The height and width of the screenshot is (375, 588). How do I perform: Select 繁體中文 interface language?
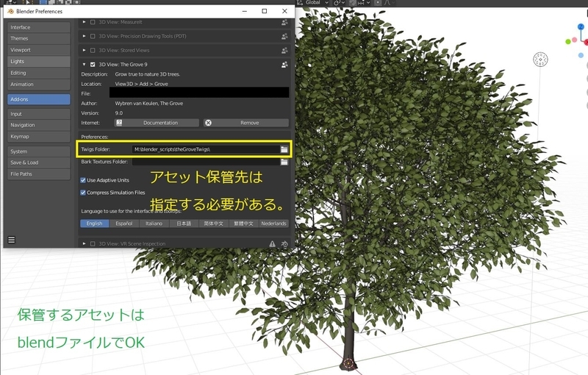pyautogui.click(x=244, y=224)
